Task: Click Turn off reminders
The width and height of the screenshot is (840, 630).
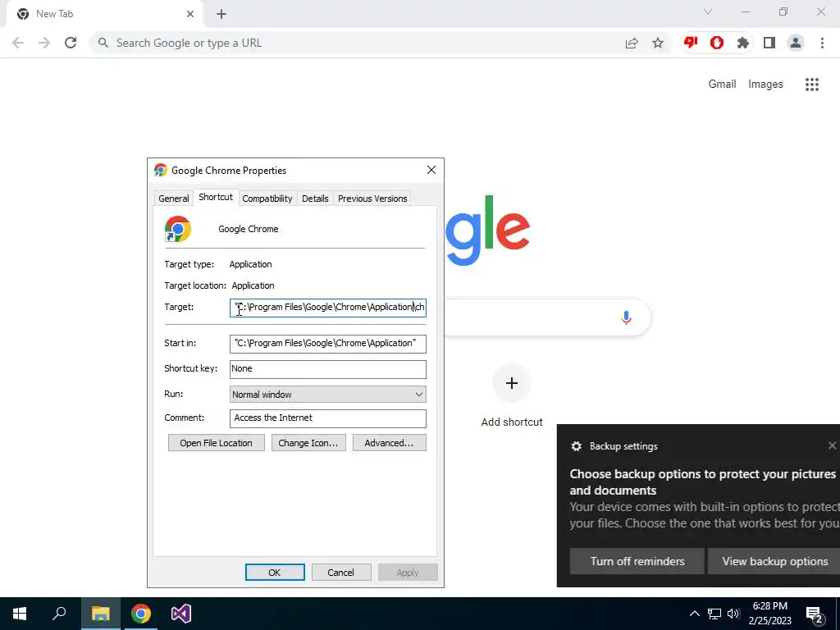Action: tap(637, 561)
